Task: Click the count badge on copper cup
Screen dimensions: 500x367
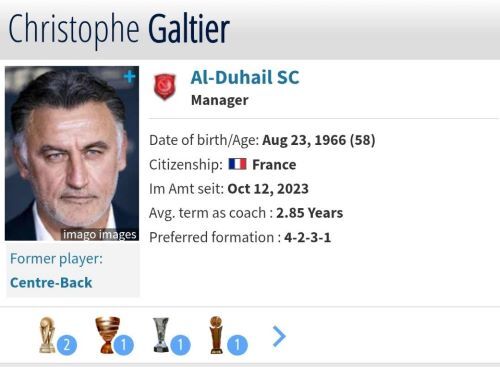Action: click(124, 345)
